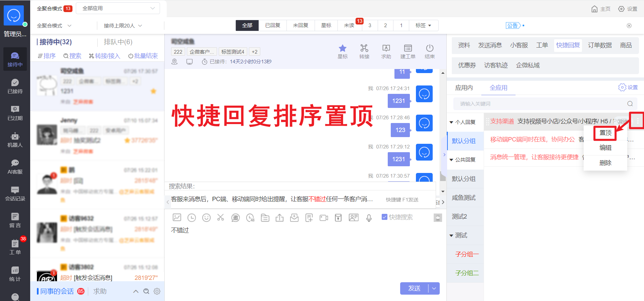Open 留言 messages in left sidebar
This screenshot has width=644, height=301.
click(x=15, y=221)
